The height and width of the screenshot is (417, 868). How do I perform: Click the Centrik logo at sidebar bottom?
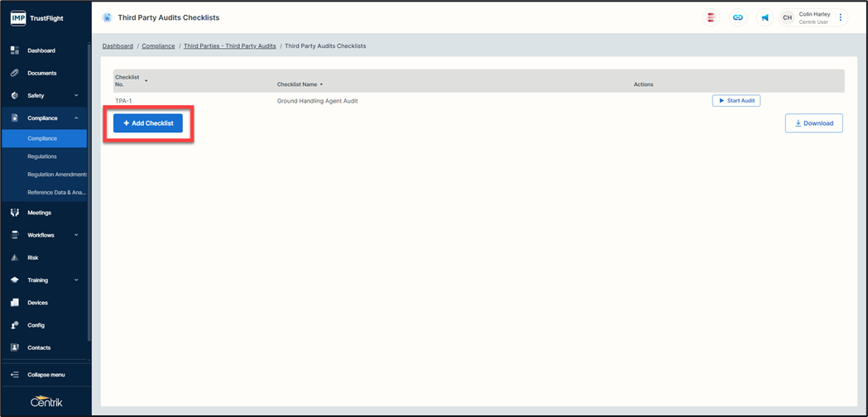pyautogui.click(x=46, y=401)
